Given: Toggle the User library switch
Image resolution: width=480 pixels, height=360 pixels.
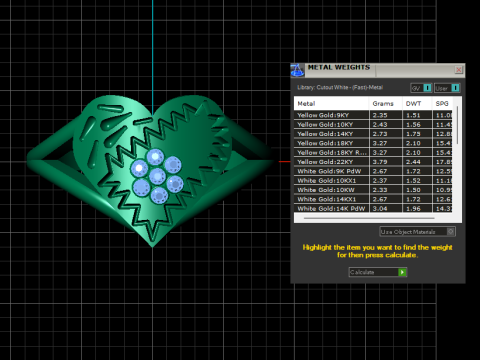Looking at the screenshot, I should [447, 88].
